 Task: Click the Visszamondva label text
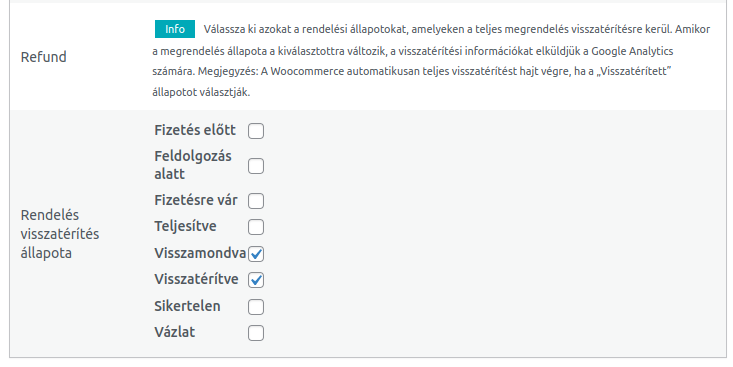(x=200, y=253)
